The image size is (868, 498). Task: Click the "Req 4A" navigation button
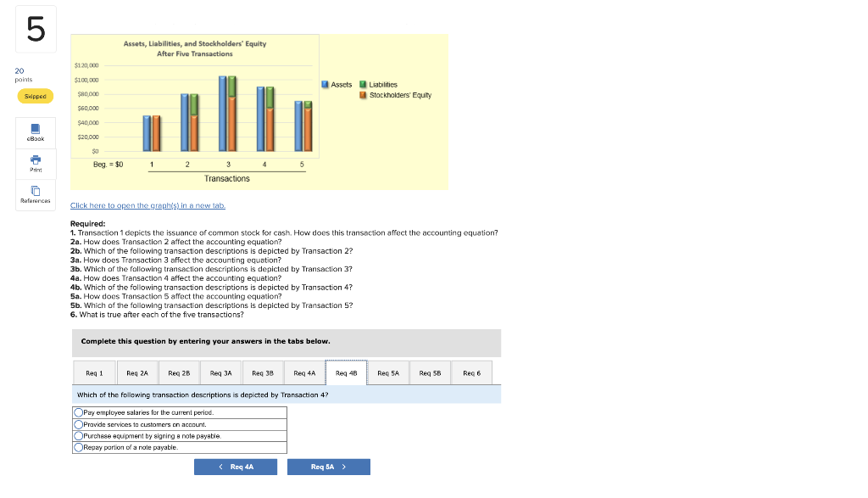236,466
